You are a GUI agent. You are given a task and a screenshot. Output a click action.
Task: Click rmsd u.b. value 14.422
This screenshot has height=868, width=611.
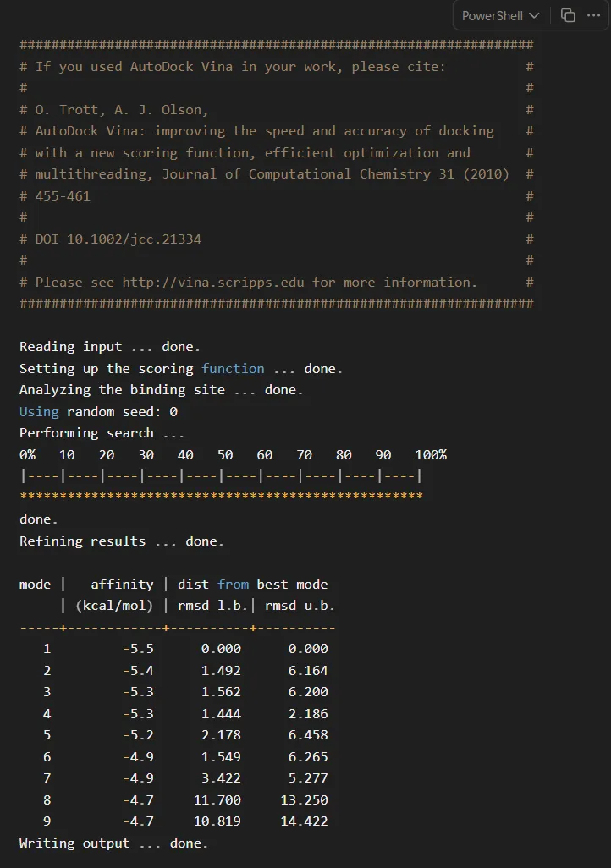[x=304, y=821]
